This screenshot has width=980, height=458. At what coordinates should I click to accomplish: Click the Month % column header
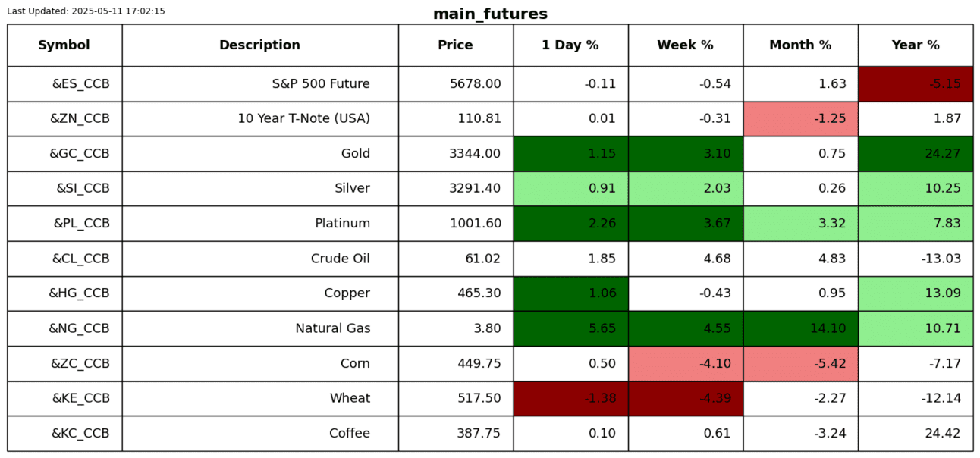coord(800,45)
